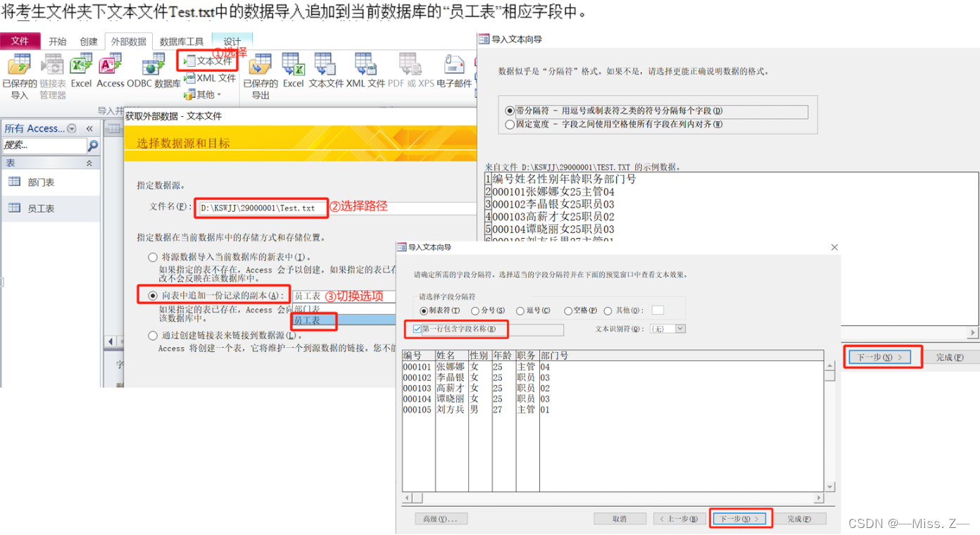Pick highlighted 员工表 in append table dropdown list

coord(344,320)
